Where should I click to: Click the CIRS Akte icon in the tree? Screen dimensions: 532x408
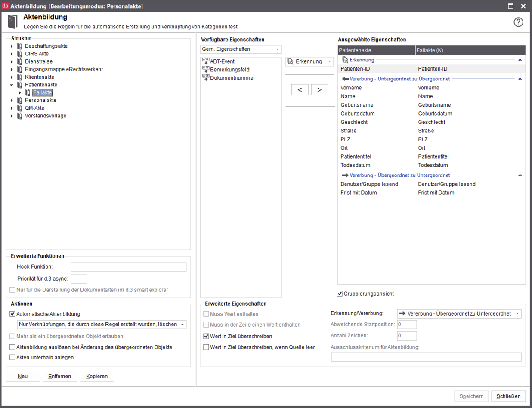point(20,54)
